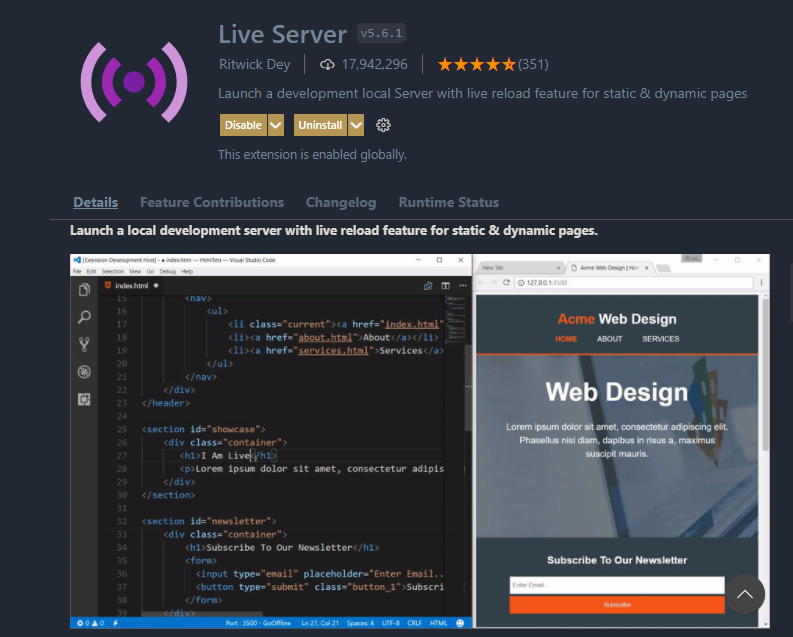793x637 pixels.
Task: Click the cloud download count icon
Action: [327, 65]
